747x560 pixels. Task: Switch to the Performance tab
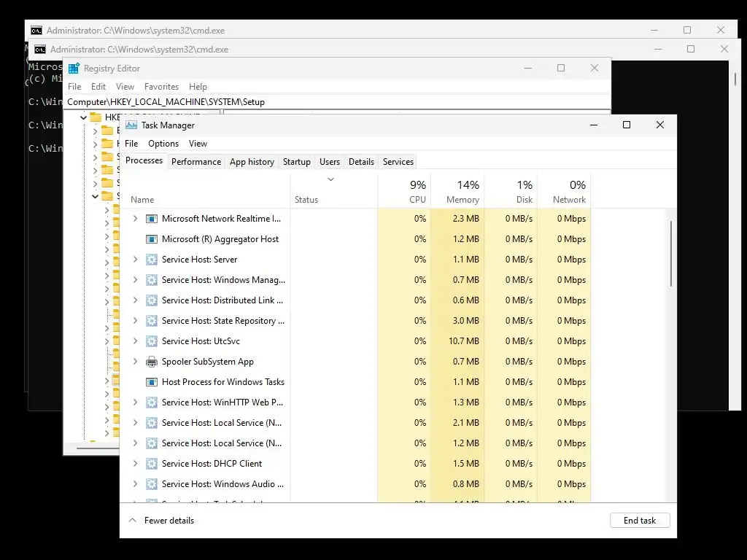[196, 162]
